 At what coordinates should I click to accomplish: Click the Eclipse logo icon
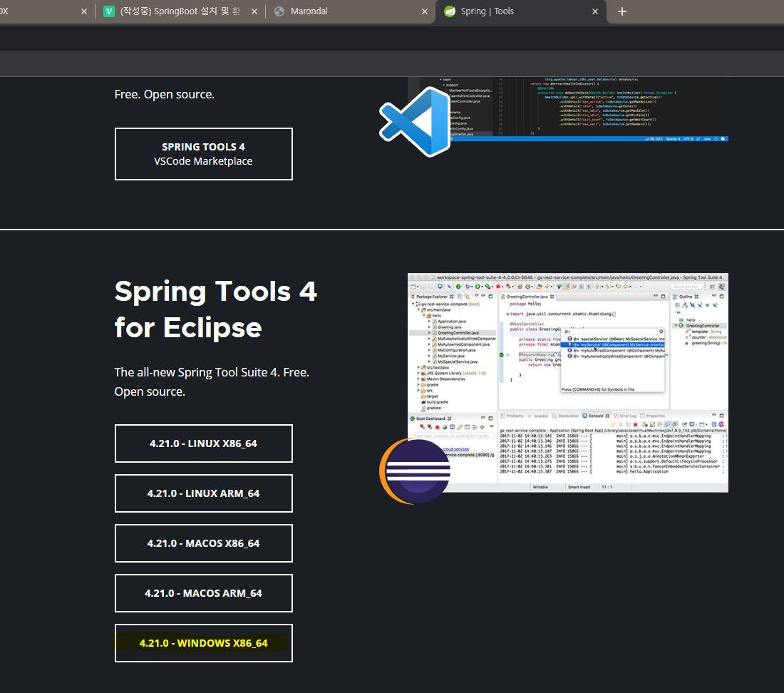[415, 471]
